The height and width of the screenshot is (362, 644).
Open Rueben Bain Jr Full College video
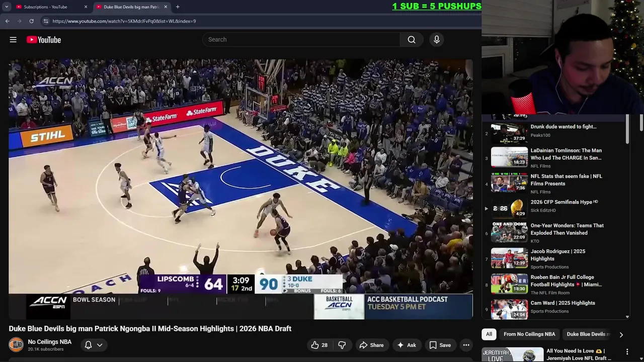pos(566,281)
